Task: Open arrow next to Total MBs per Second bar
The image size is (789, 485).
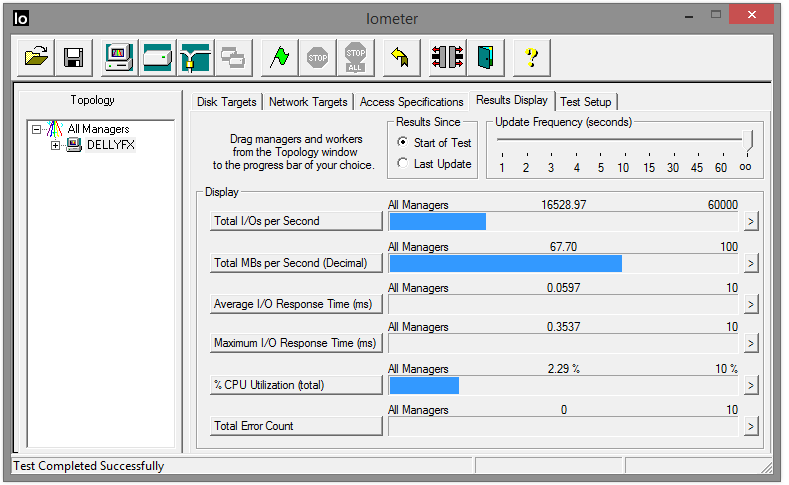Action: tap(751, 263)
